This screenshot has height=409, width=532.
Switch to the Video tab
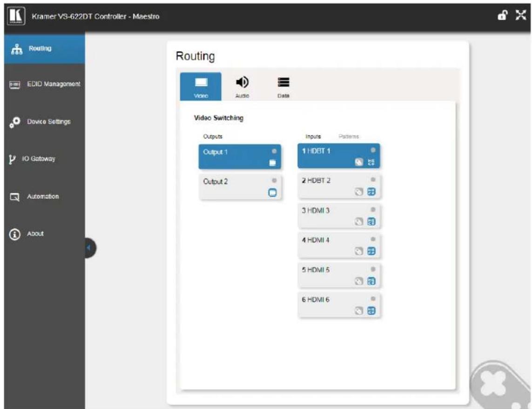(201, 87)
